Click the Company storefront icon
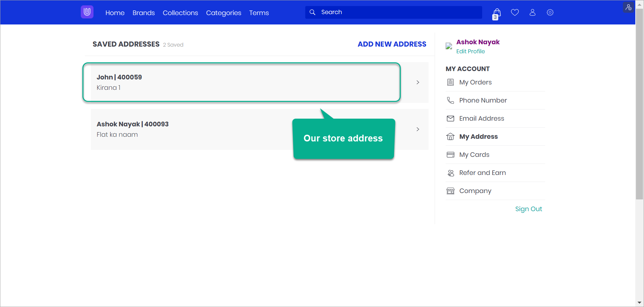The image size is (644, 307). pos(450,191)
